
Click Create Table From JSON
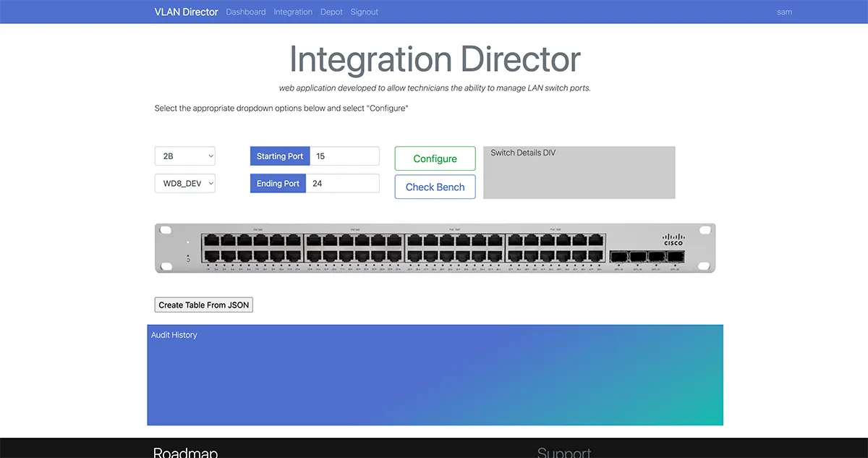click(x=203, y=305)
